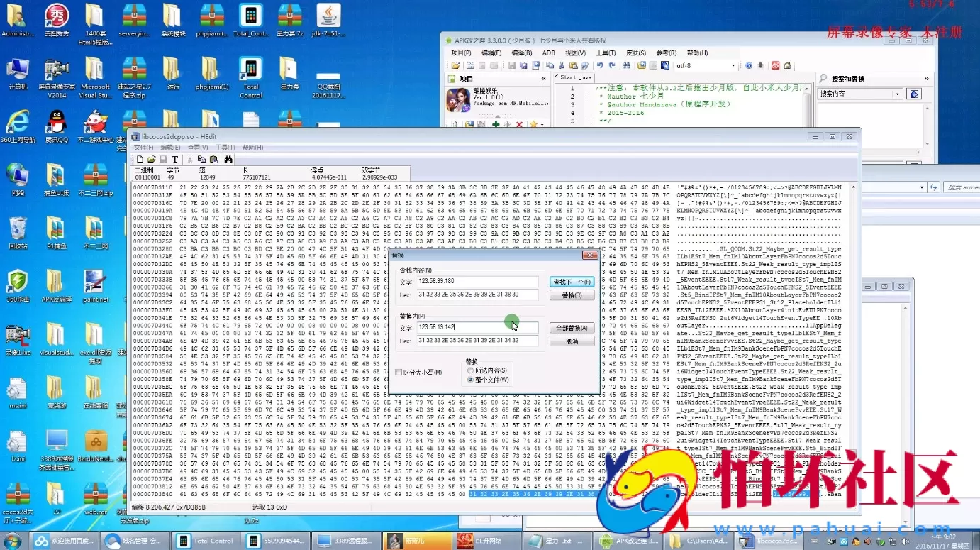This screenshot has width=980, height=550.
Task: Expand the 搜索内容 search dropdown
Action: coord(898,94)
